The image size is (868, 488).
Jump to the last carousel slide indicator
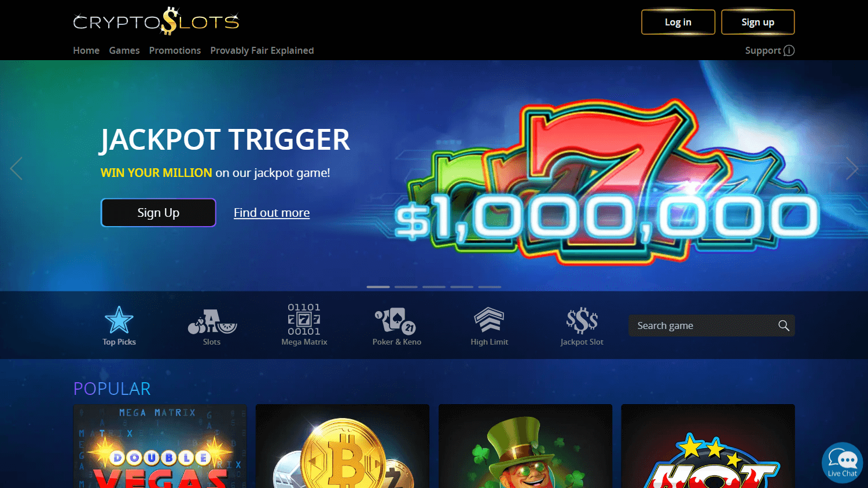pyautogui.click(x=490, y=287)
